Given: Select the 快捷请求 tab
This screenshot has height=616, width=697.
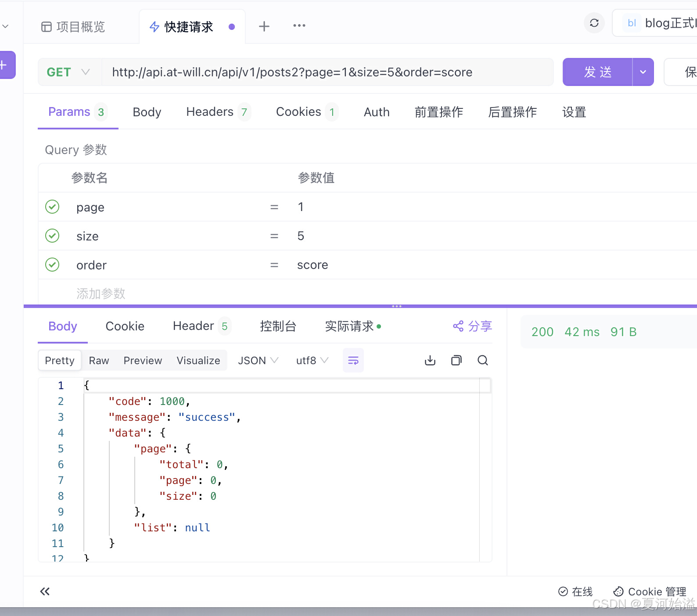Looking at the screenshot, I should click(x=192, y=27).
